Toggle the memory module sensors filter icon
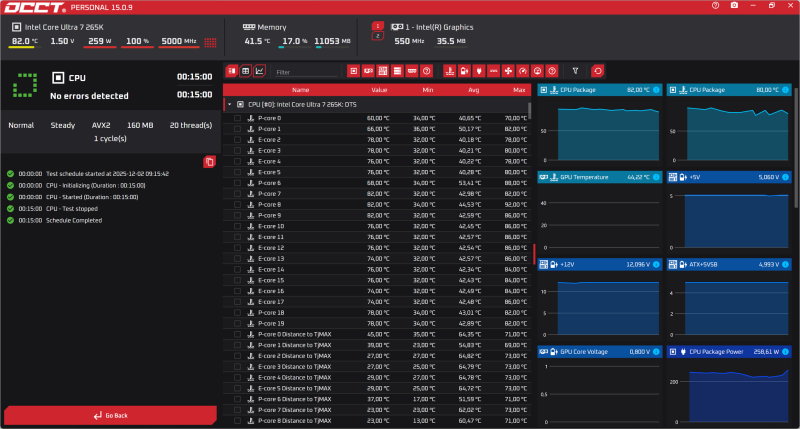The height and width of the screenshot is (429, 800). pos(412,71)
